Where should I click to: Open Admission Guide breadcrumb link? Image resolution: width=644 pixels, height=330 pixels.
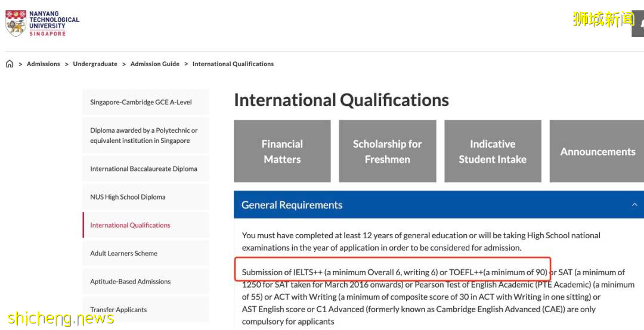[x=154, y=64]
